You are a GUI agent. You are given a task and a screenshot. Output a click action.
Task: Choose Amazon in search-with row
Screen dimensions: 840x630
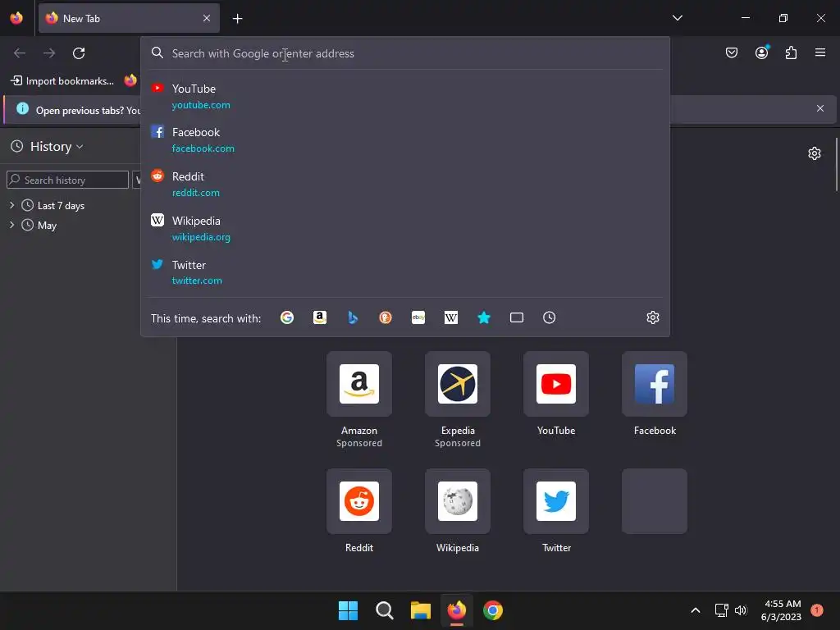pos(320,317)
